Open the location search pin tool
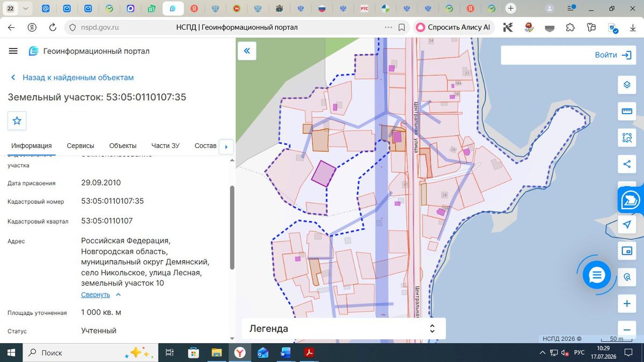The height and width of the screenshot is (362, 644). click(x=627, y=277)
